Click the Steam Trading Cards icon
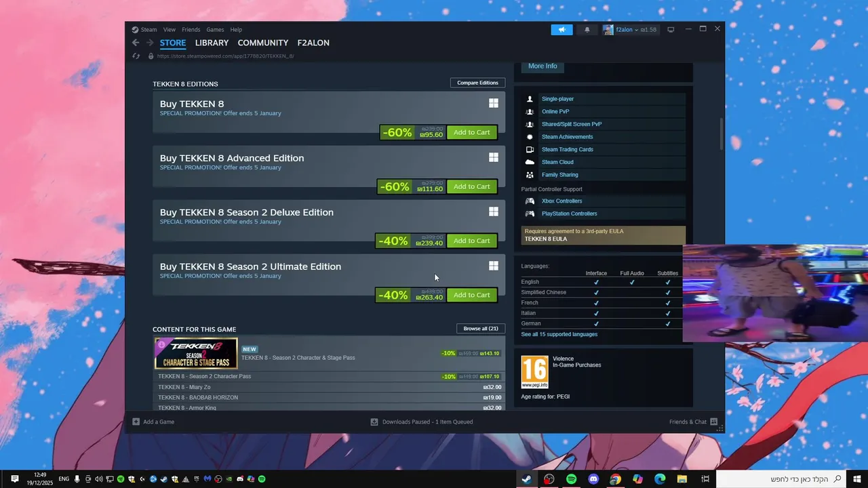Image resolution: width=868 pixels, height=488 pixels. 530,150
